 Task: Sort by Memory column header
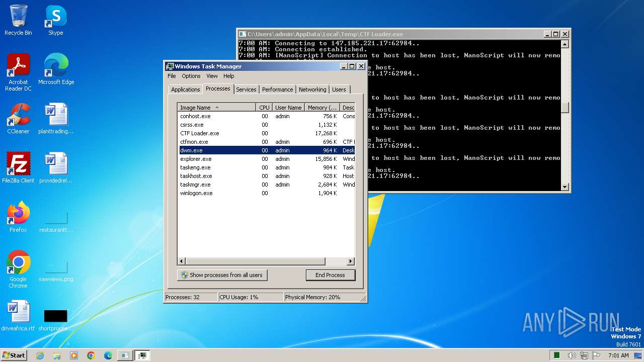point(323,108)
